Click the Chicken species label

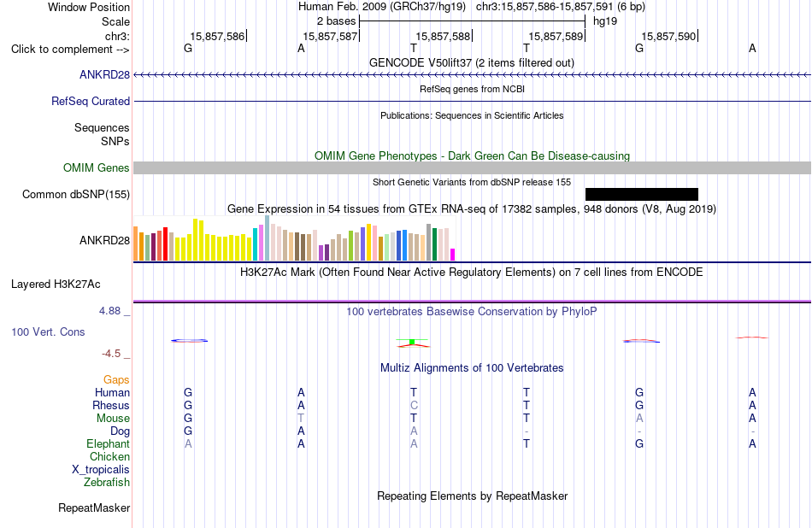pyautogui.click(x=109, y=456)
